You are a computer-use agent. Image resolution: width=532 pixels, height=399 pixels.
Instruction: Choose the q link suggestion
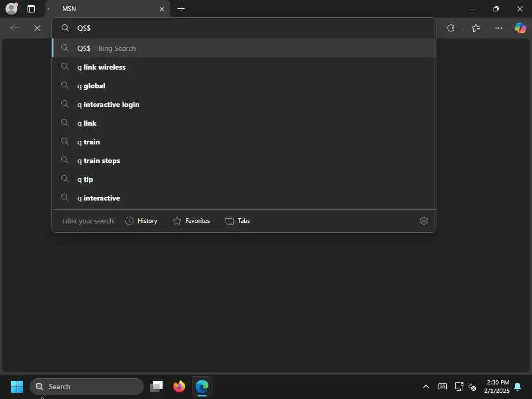tap(244, 123)
